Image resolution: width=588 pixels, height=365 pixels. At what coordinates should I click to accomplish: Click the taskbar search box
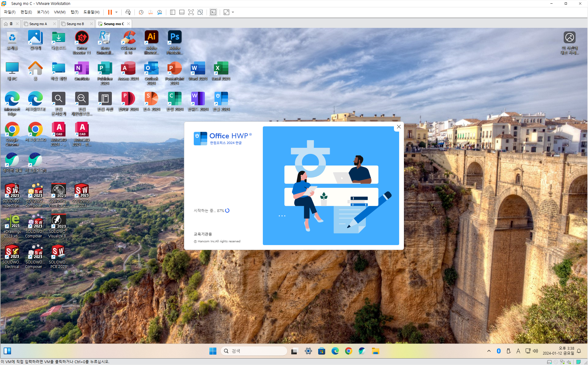[x=254, y=351]
